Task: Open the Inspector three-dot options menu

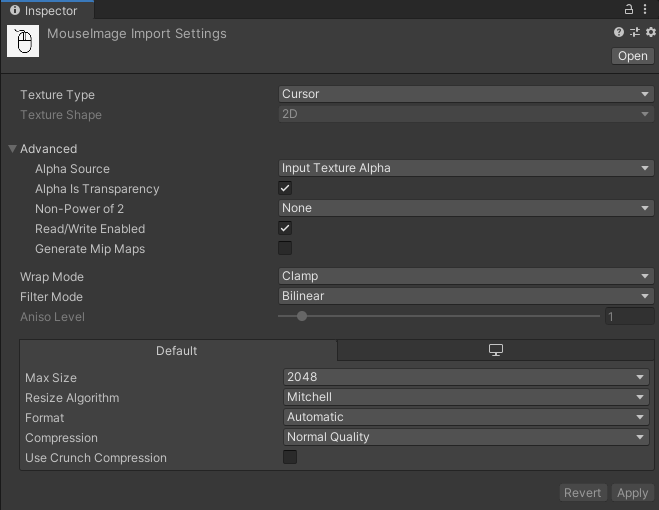Action: coord(648,9)
